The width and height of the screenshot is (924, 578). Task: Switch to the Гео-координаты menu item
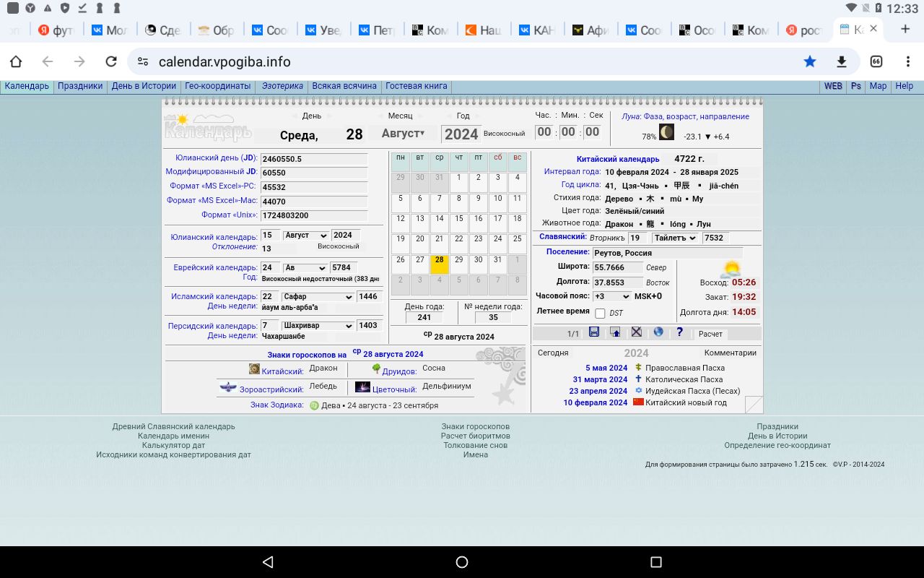click(x=217, y=86)
